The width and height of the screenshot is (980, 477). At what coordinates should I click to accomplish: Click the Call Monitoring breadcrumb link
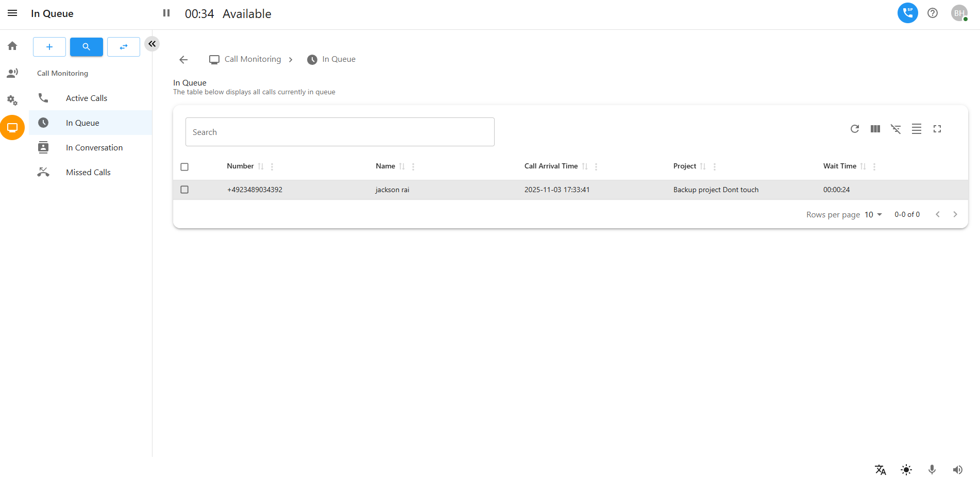pyautogui.click(x=252, y=59)
